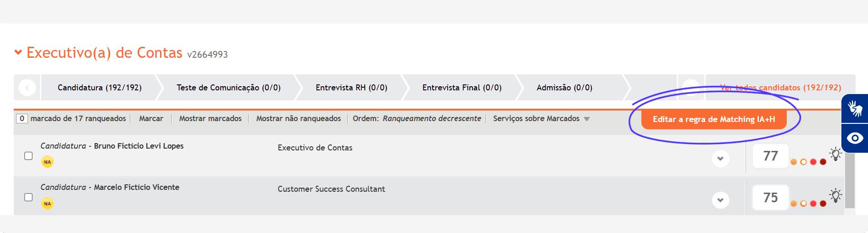Expand details for Bruno's candidatura row
The image size is (868, 233).
point(720,159)
